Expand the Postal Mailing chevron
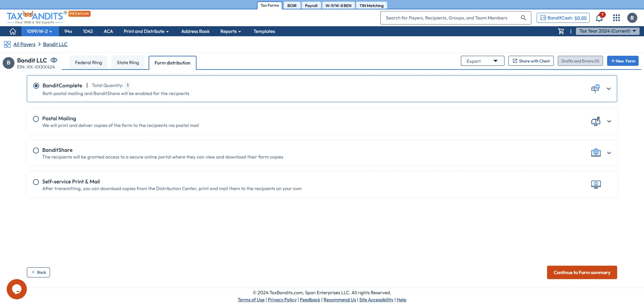The image size is (644, 306). (x=609, y=121)
